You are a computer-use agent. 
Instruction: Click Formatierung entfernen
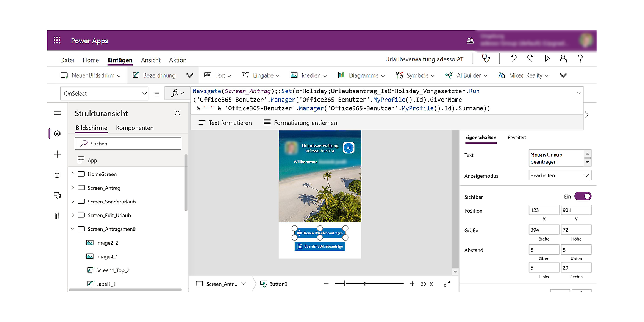pos(300,123)
